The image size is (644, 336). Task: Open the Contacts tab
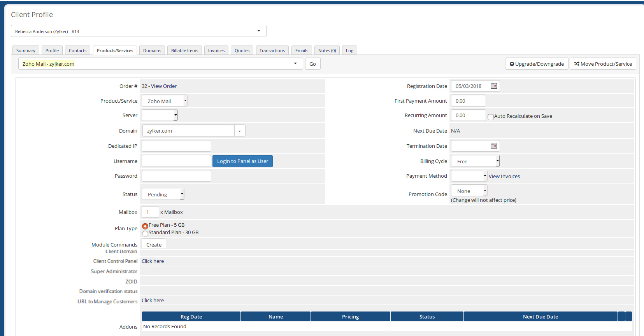point(78,51)
